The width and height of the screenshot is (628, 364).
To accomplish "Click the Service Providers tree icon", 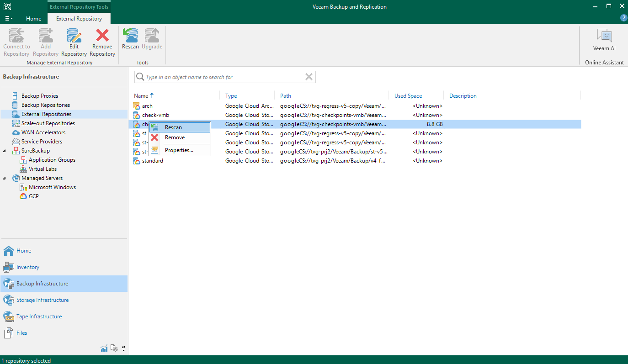I will [16, 142].
